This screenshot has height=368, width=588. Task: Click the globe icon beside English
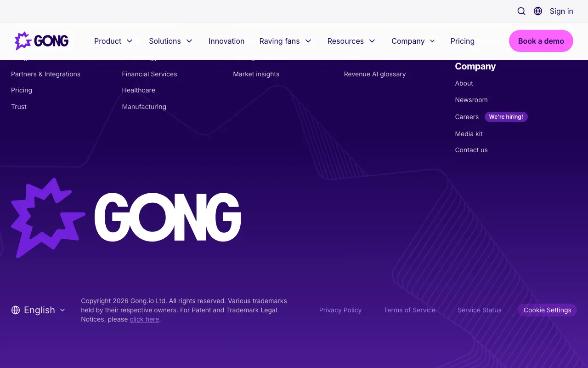(16, 310)
